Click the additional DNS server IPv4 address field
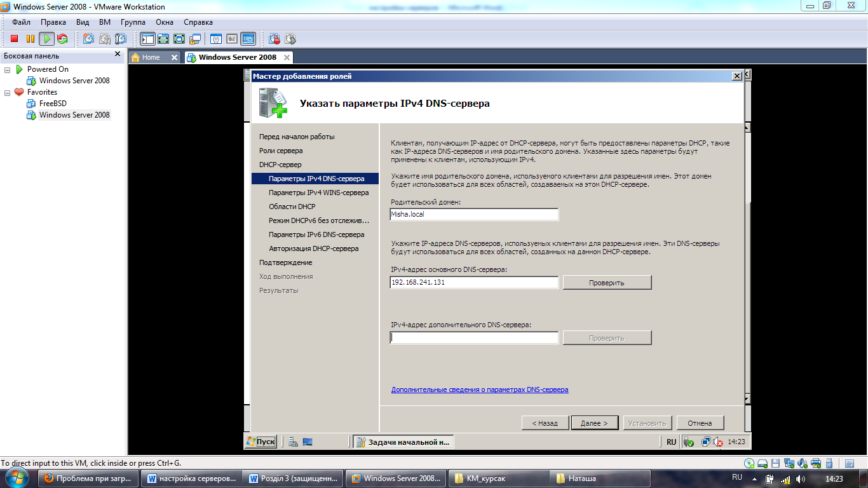This screenshot has width=868, height=488. click(x=474, y=338)
